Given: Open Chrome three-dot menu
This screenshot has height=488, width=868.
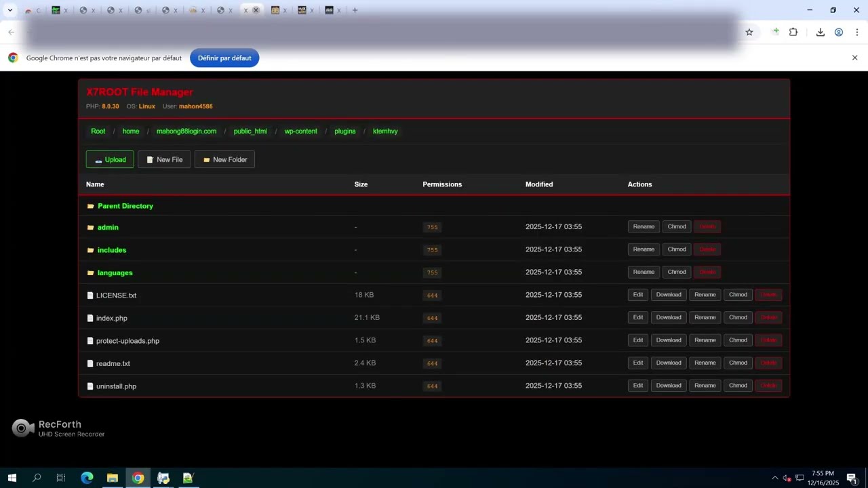Looking at the screenshot, I should tap(857, 32).
